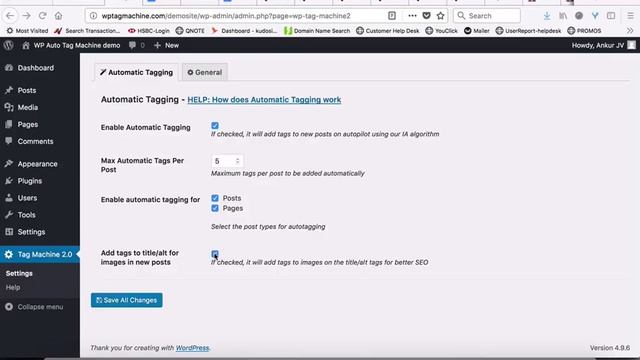Open Tag Machine Settings submenu

coord(19,273)
